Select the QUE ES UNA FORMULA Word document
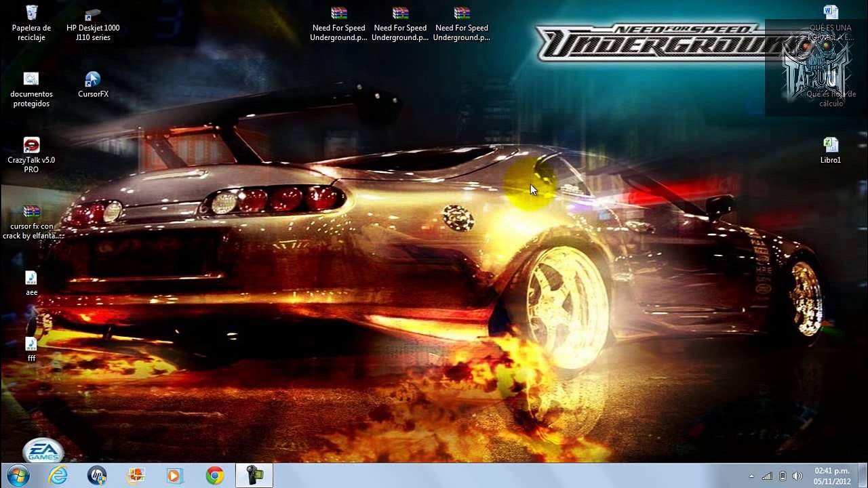The height and width of the screenshot is (488, 868). (x=831, y=24)
